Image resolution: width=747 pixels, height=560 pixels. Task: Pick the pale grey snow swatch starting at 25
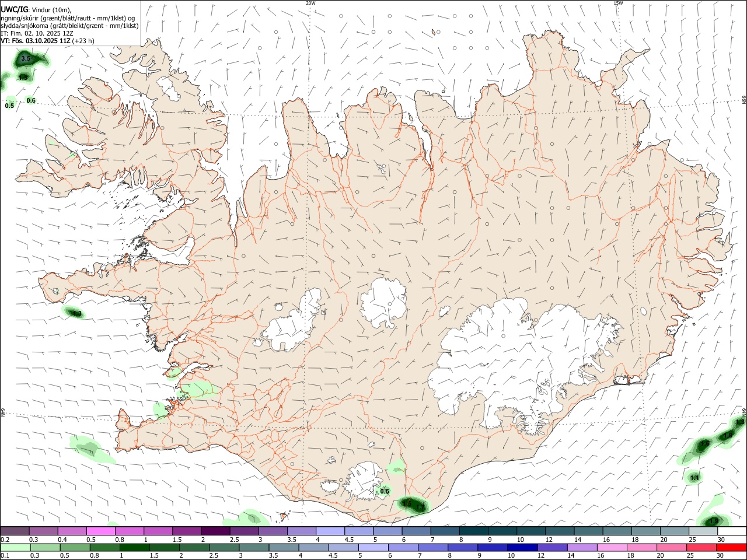(703, 531)
